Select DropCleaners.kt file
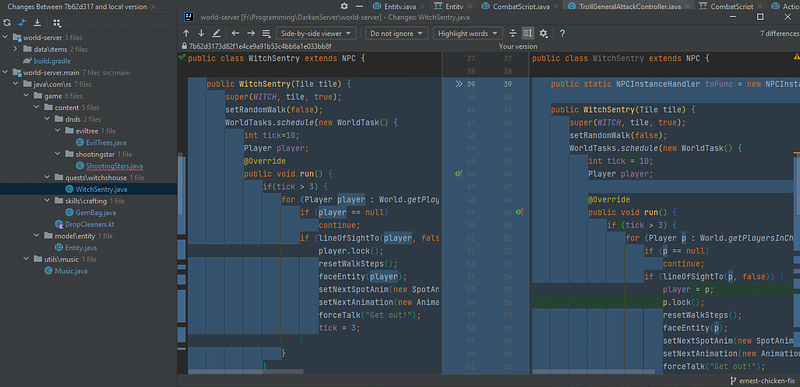This screenshot has height=387, width=800. (x=89, y=224)
